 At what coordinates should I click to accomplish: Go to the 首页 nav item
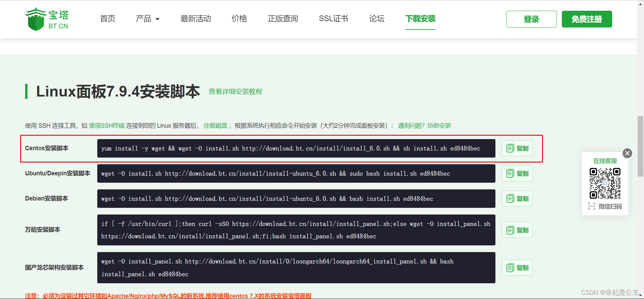coord(108,19)
